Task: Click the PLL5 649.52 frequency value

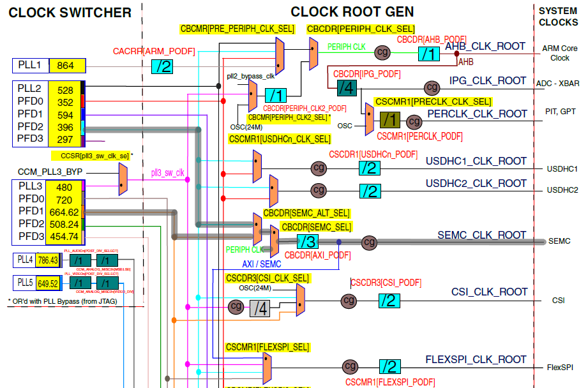Action: coord(48,283)
